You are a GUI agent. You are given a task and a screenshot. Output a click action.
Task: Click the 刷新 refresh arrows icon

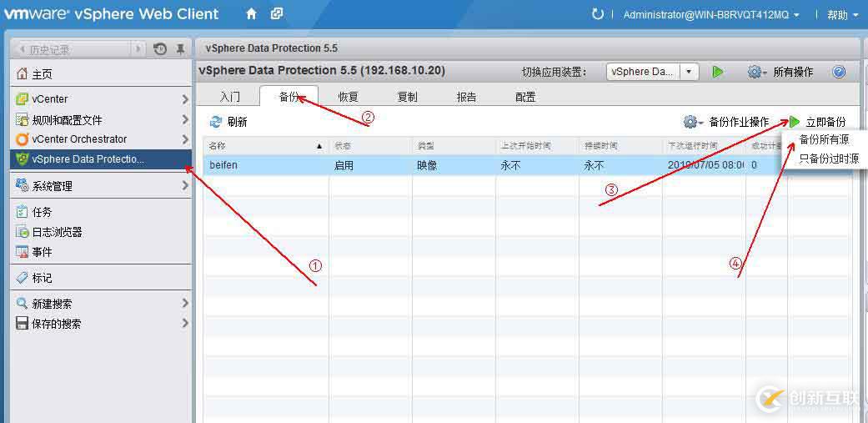[x=215, y=122]
